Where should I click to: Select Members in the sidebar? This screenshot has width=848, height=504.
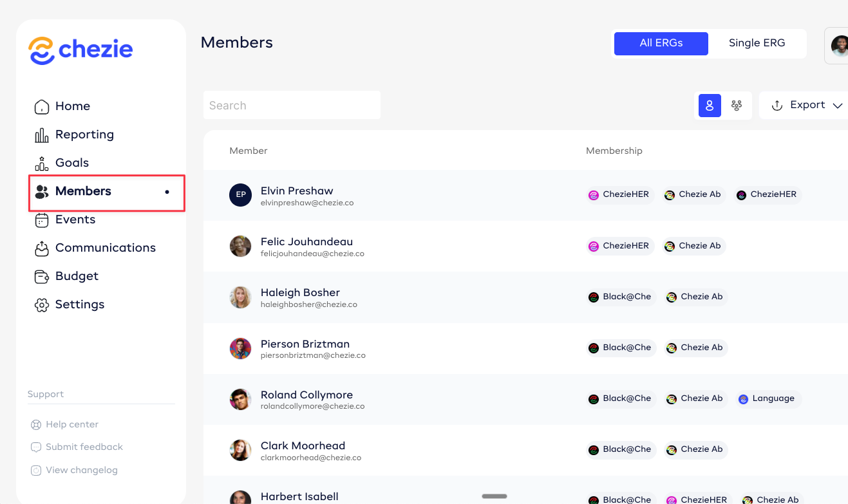pyautogui.click(x=83, y=191)
